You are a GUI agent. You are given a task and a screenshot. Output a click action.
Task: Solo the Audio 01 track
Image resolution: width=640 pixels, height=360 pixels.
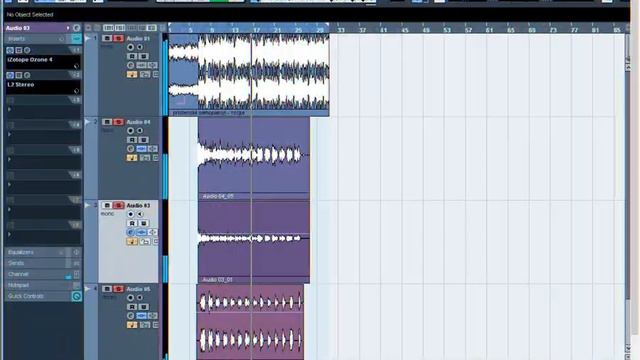coord(118,38)
